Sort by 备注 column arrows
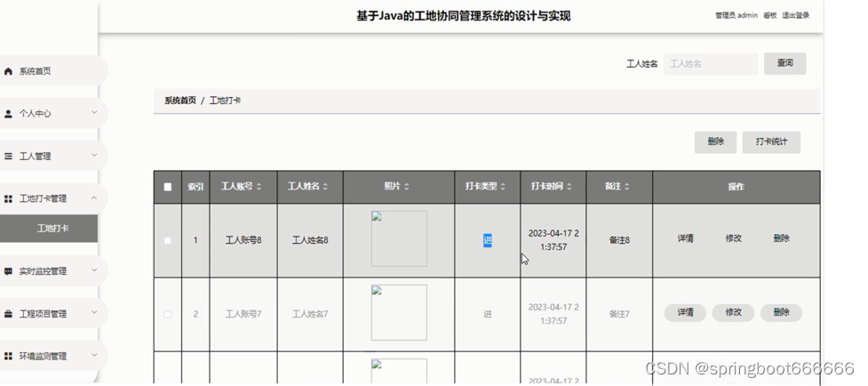The width and height of the screenshot is (868, 386). click(626, 187)
